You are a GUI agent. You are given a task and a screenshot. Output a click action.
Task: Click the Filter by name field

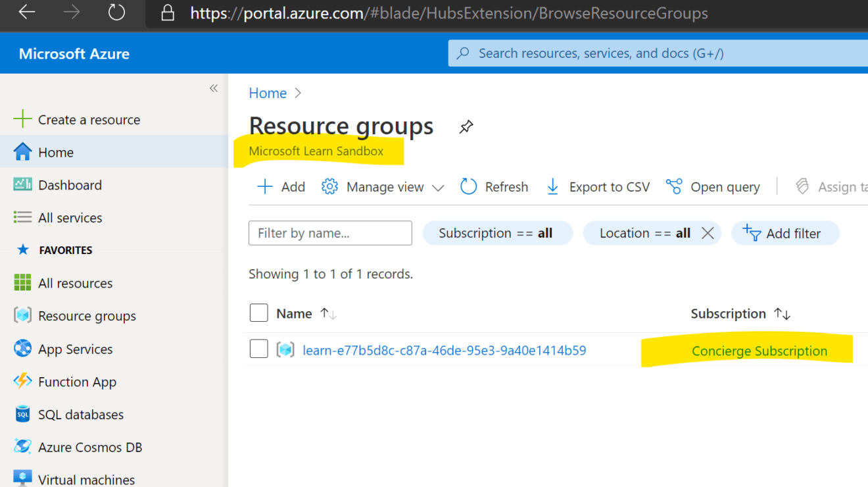click(x=330, y=233)
